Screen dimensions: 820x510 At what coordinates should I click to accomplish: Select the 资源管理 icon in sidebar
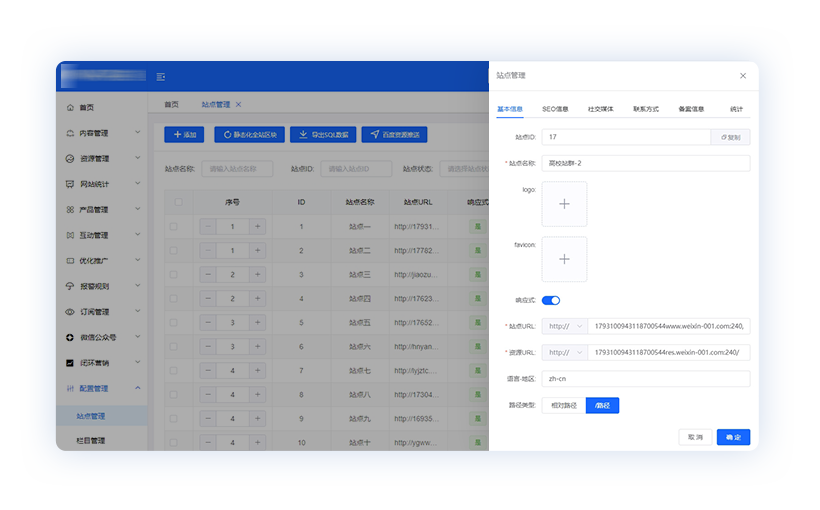[70, 158]
